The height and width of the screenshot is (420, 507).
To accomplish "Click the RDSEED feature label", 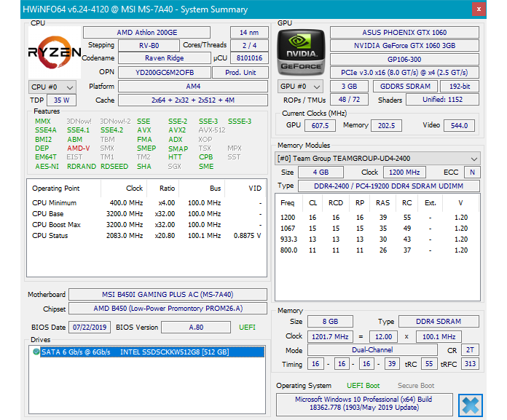I will click(x=114, y=167).
